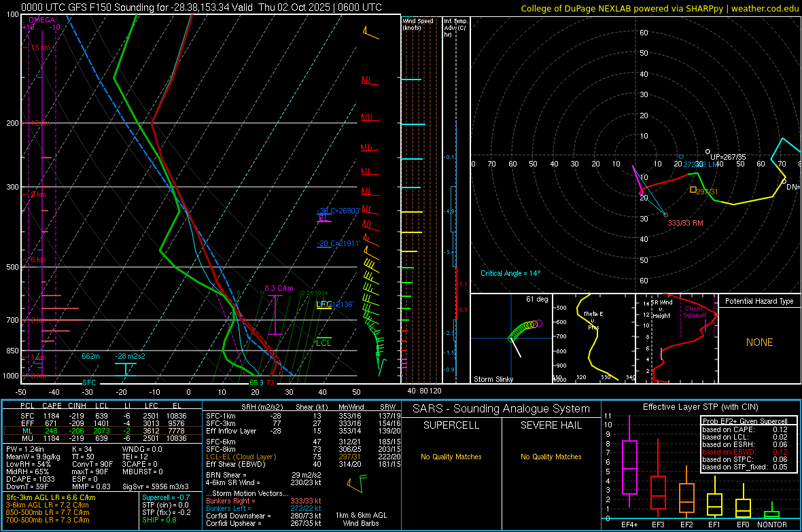Click the 'Storm Slinky' panel label
802x532 pixels.
click(x=493, y=379)
